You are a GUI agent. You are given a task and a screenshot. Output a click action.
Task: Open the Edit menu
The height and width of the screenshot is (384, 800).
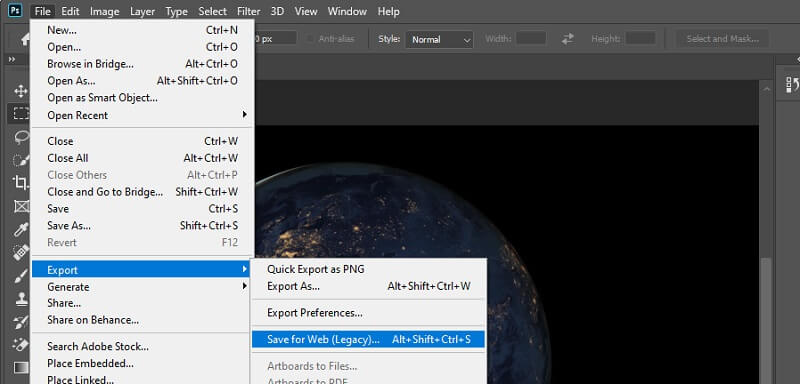[70, 11]
